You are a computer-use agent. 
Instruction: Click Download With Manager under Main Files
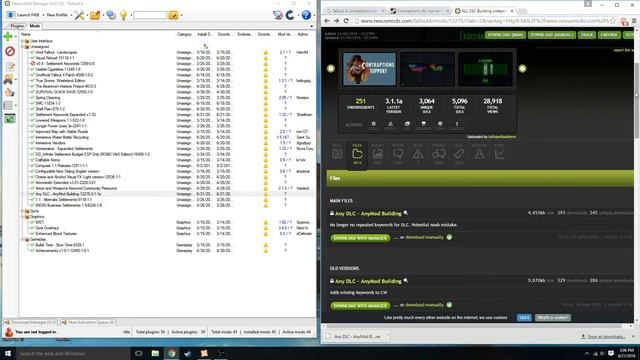(360, 238)
